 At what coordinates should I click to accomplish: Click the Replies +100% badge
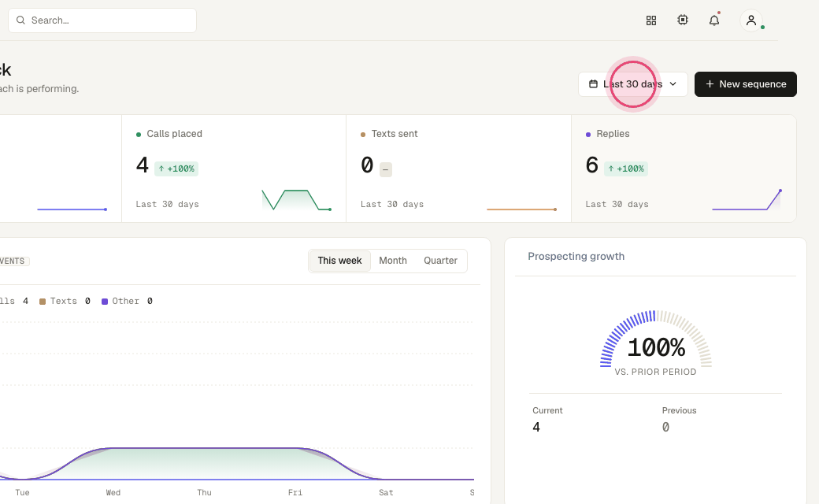pyautogui.click(x=626, y=169)
